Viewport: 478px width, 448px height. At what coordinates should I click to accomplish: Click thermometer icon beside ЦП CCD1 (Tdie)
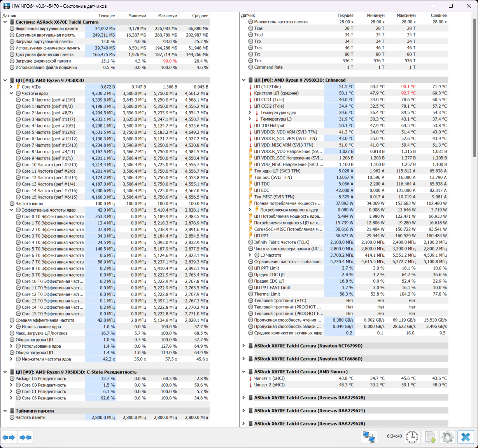point(250,100)
